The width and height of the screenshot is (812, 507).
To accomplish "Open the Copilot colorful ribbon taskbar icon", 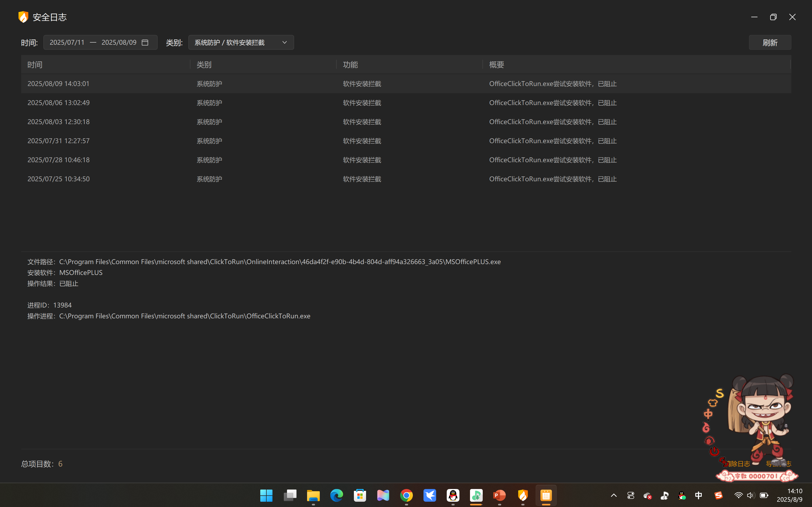I will 383,495.
